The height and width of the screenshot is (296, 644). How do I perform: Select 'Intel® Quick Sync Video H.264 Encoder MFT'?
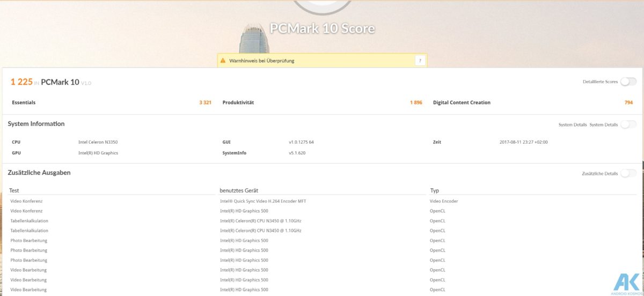[263, 201]
